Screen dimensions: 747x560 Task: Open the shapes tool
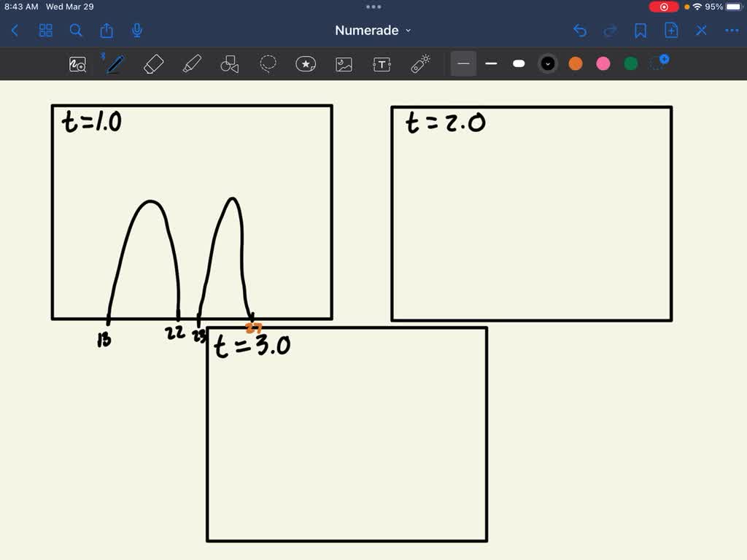pos(229,64)
